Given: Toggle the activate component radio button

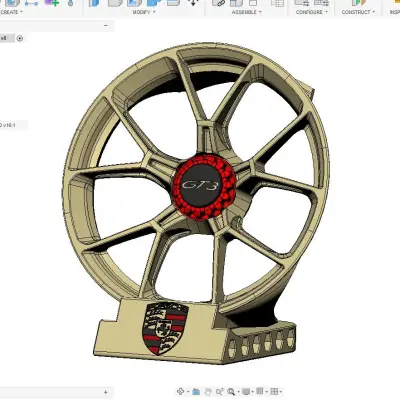Looking at the screenshot, I should [20, 38].
